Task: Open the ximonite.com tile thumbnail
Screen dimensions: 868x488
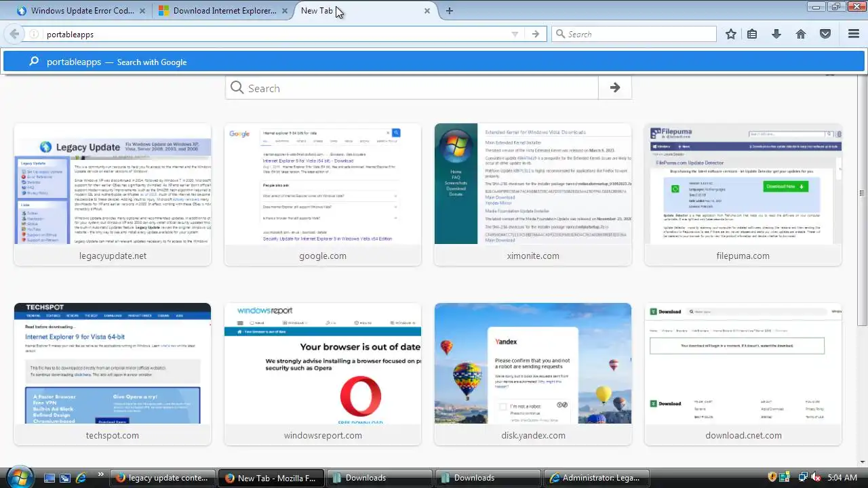Action: [x=533, y=184]
